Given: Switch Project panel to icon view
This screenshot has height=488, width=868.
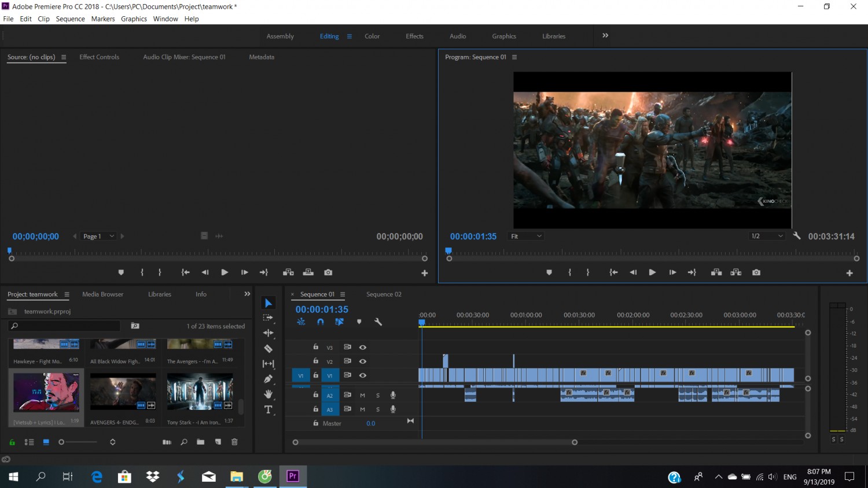Looking at the screenshot, I should pos(46,442).
